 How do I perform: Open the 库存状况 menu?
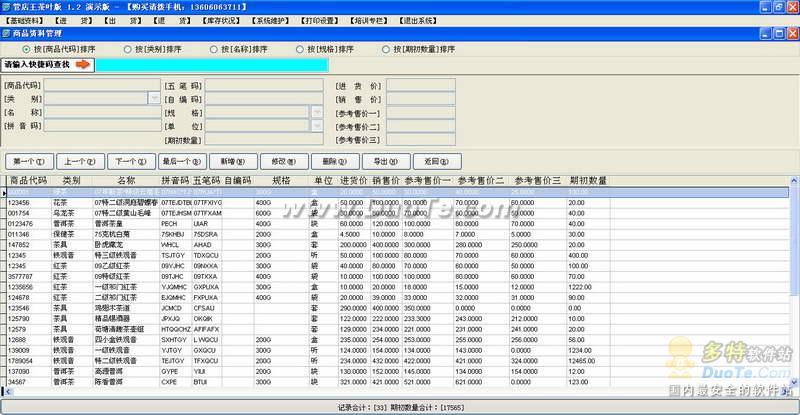click(x=209, y=20)
